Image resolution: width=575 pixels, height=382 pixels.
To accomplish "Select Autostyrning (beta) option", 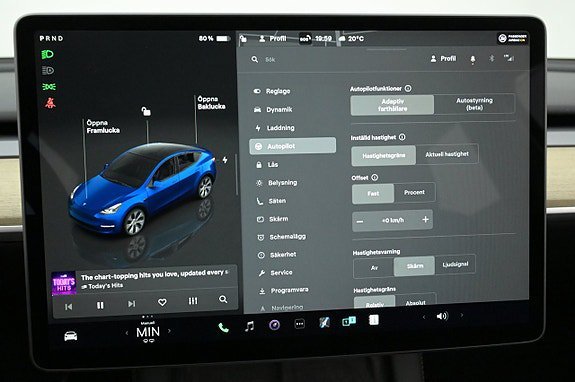I will pos(475,104).
